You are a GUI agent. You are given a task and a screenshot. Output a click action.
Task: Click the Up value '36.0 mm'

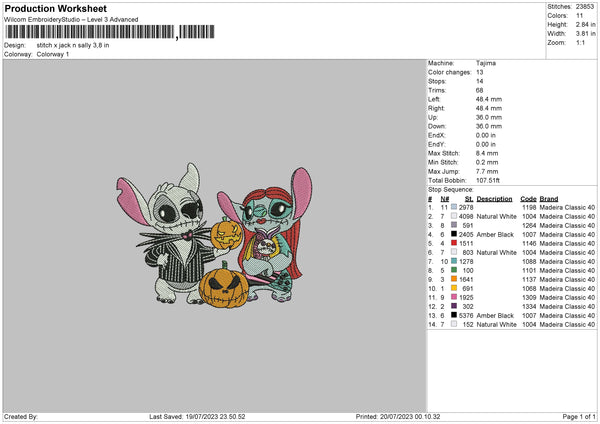[489, 117]
